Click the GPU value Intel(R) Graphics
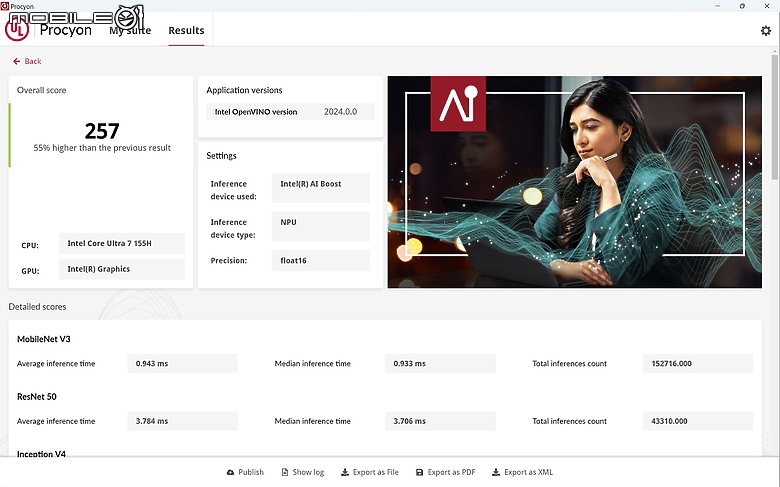Screen dimensions: 780x487 pyautogui.click(x=122, y=269)
